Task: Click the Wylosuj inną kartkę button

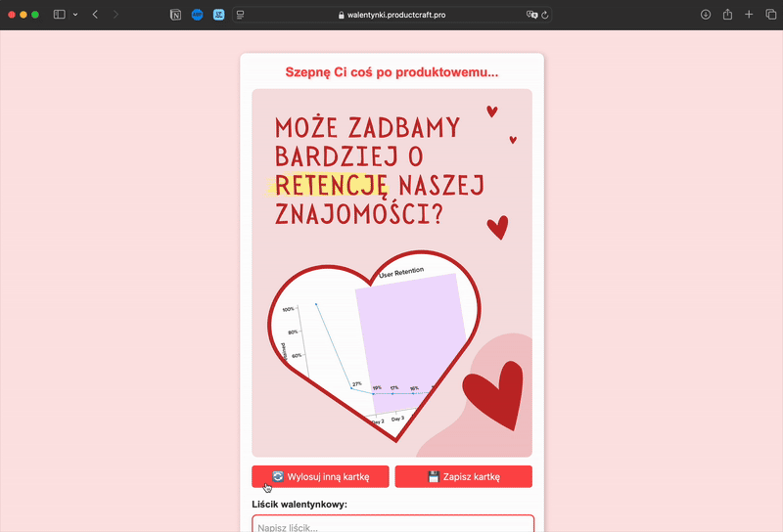Action: coord(321,476)
